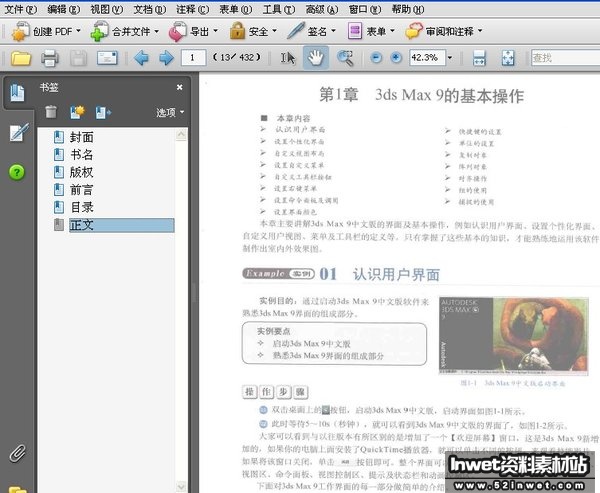Choose the hand pan tool
The height and width of the screenshot is (493, 600).
coord(316,58)
